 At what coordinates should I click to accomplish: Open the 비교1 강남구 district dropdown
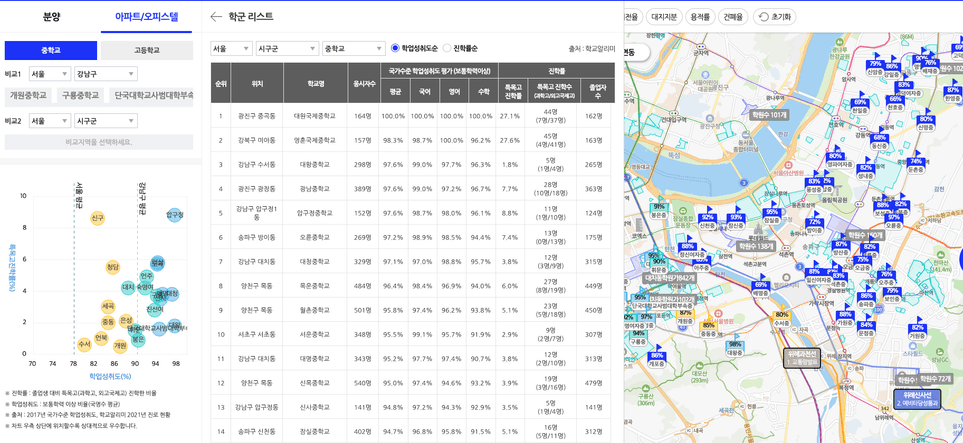105,74
